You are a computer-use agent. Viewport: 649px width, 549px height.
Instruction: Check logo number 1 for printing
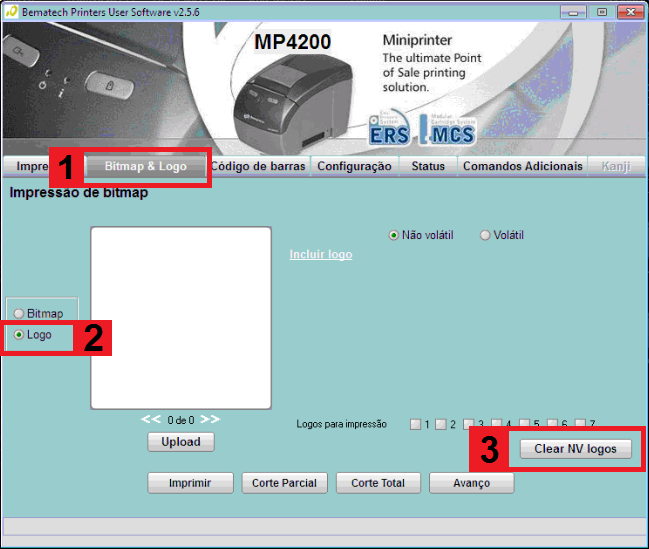click(415, 424)
